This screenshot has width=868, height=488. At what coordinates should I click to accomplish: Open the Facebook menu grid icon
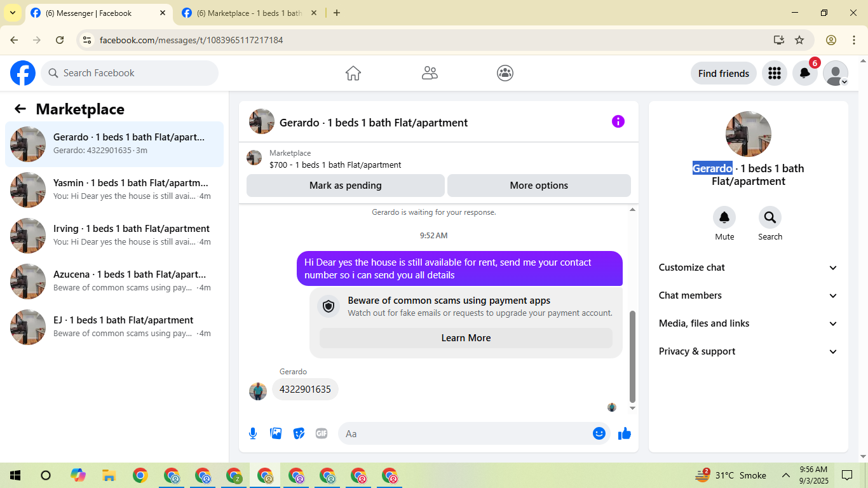774,73
